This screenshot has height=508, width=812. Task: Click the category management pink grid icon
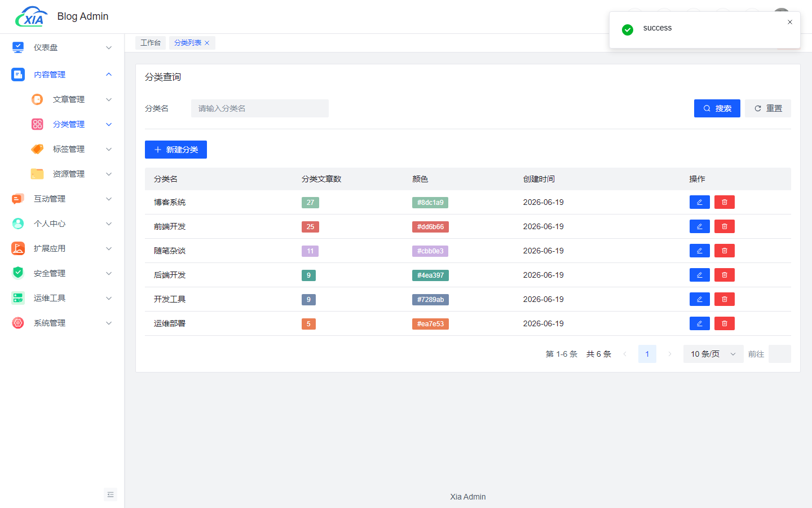pyautogui.click(x=37, y=124)
